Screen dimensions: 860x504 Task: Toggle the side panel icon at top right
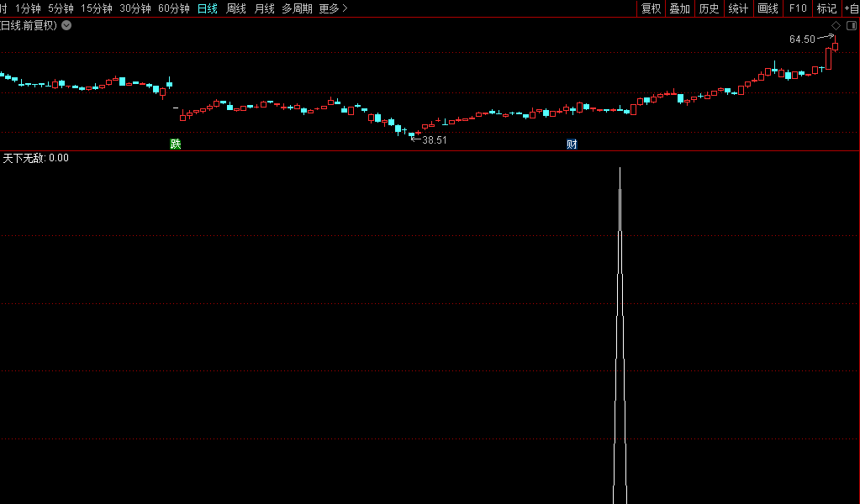pos(850,25)
